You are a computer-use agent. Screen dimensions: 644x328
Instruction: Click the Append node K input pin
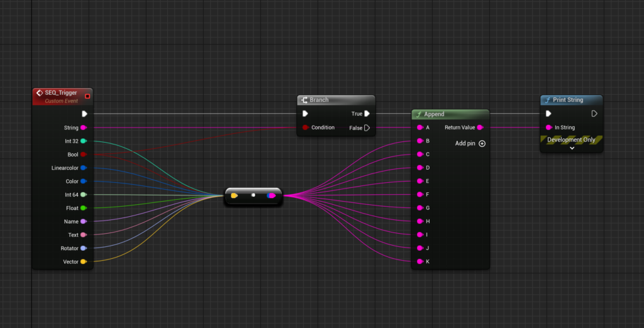point(420,261)
